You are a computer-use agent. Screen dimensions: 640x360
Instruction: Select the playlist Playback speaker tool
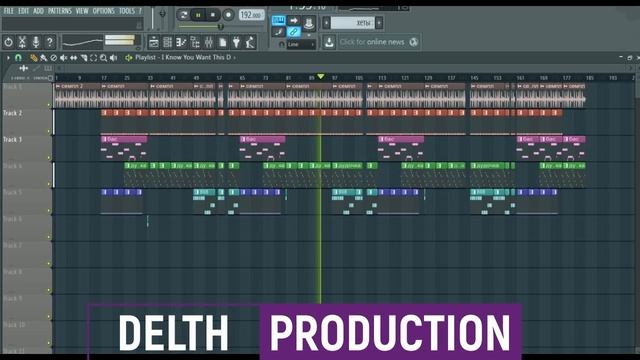tap(113, 58)
